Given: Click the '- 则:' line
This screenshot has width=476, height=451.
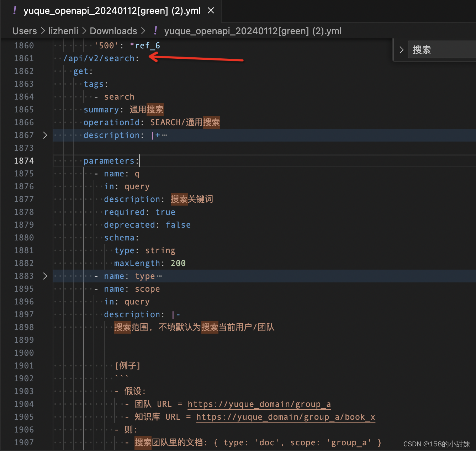Looking at the screenshot, I should pyautogui.click(x=126, y=430).
